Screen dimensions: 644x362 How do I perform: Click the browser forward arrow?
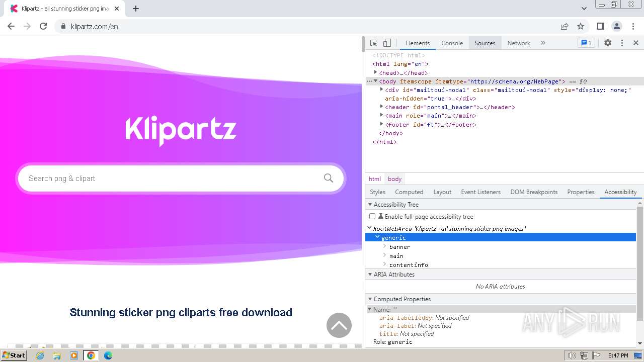coord(27,26)
